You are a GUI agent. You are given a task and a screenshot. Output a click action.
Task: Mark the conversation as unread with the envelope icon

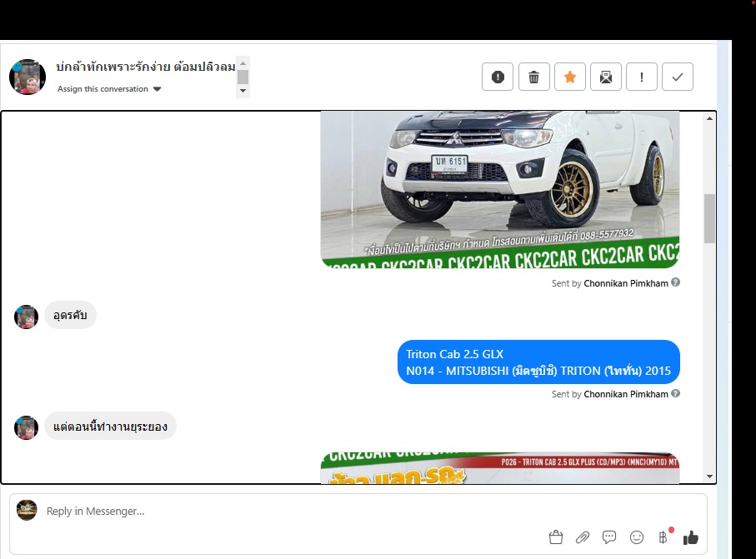(606, 77)
